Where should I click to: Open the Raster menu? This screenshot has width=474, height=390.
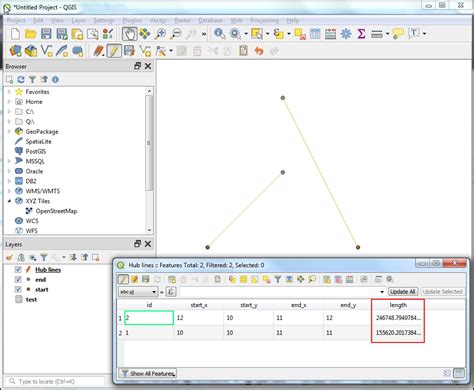(183, 20)
